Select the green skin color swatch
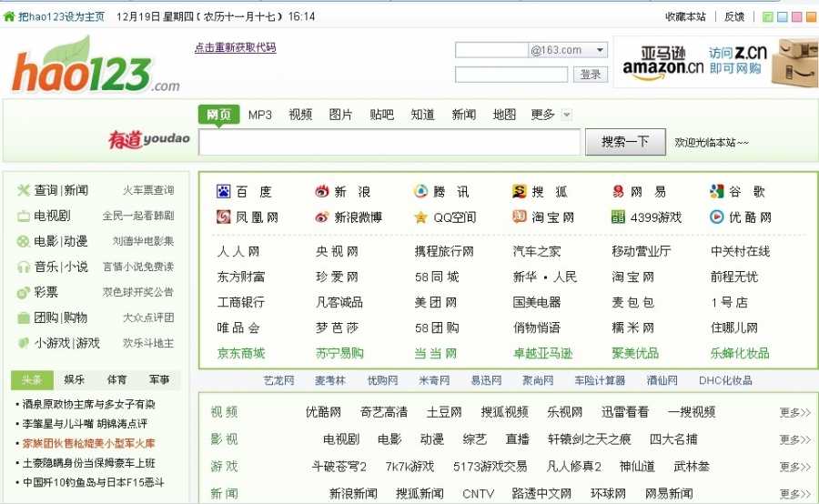 (x=767, y=16)
